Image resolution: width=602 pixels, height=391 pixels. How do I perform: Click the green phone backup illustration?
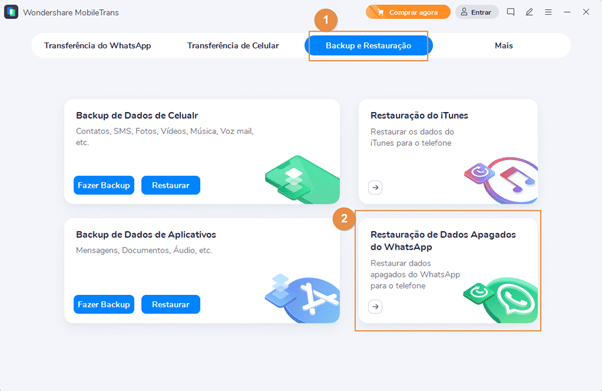coord(303,179)
